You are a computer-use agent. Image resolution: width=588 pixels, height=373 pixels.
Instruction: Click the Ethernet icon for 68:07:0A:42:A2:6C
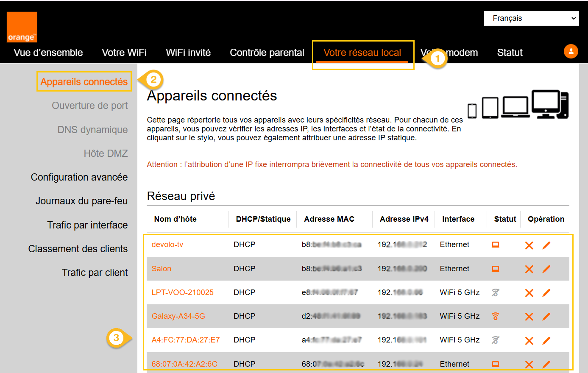495,364
